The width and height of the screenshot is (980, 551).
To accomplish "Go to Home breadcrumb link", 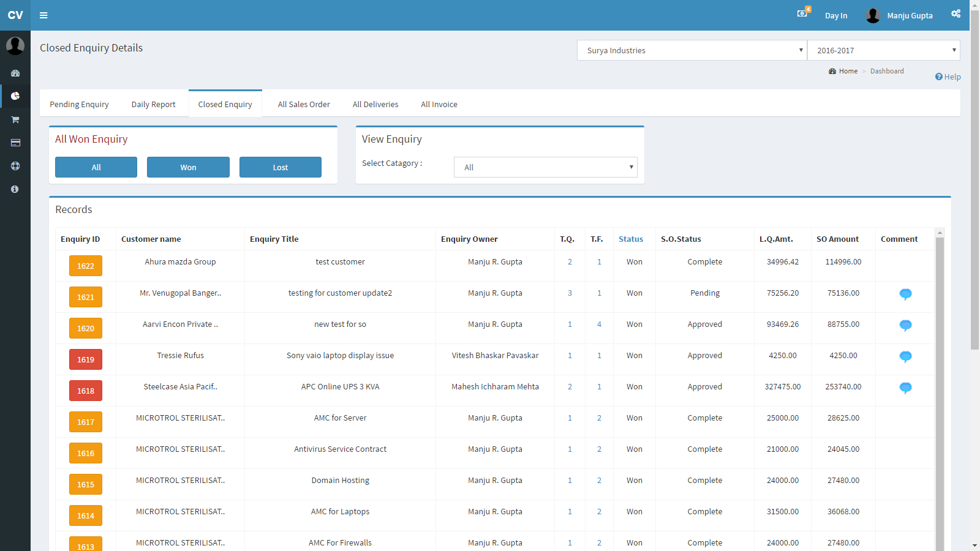I will pyautogui.click(x=843, y=71).
